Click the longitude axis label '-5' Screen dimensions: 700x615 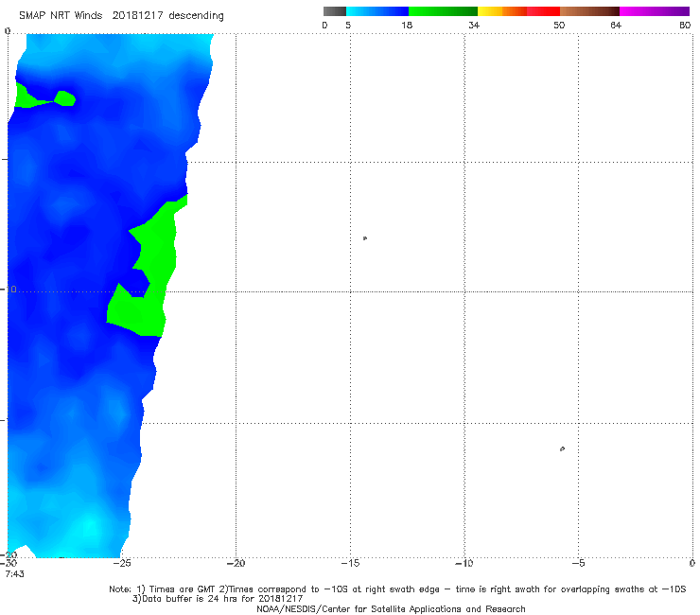(x=578, y=563)
